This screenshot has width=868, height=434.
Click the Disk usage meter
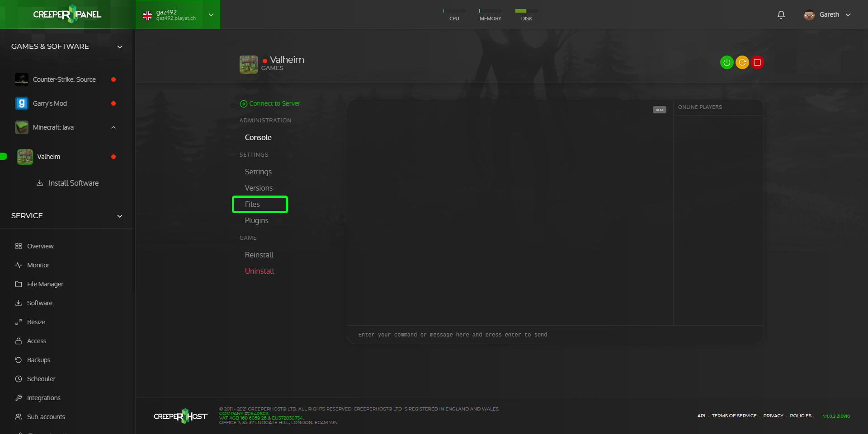point(527,15)
